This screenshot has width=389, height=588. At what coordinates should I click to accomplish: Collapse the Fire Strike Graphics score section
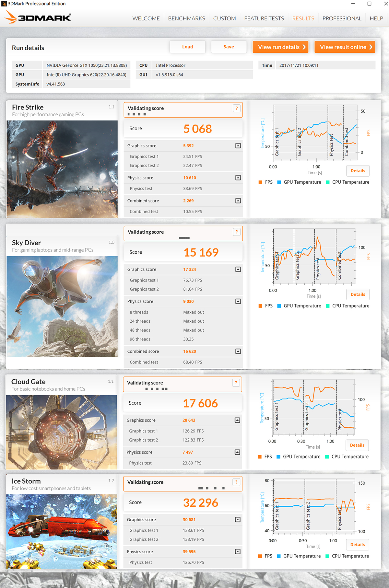tap(238, 146)
